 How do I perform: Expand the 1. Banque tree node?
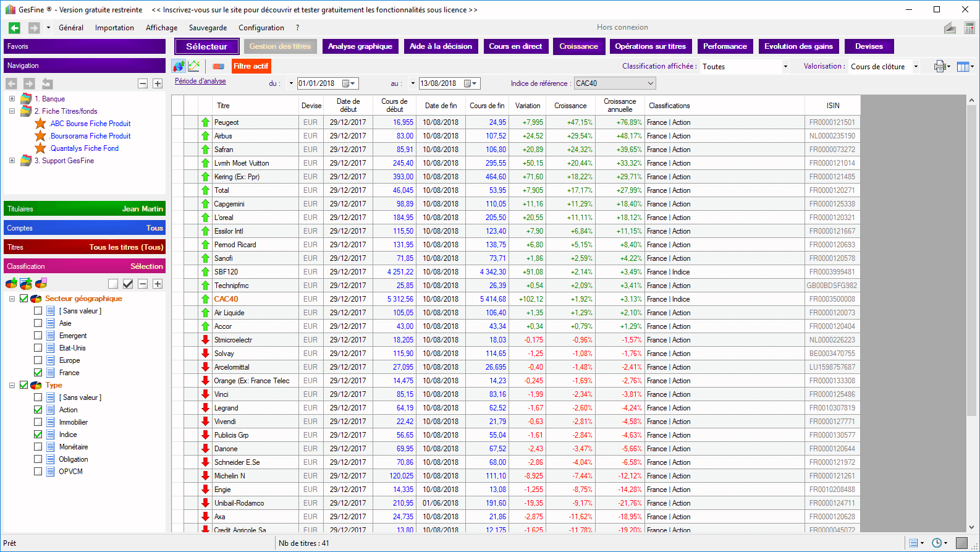pos(12,99)
